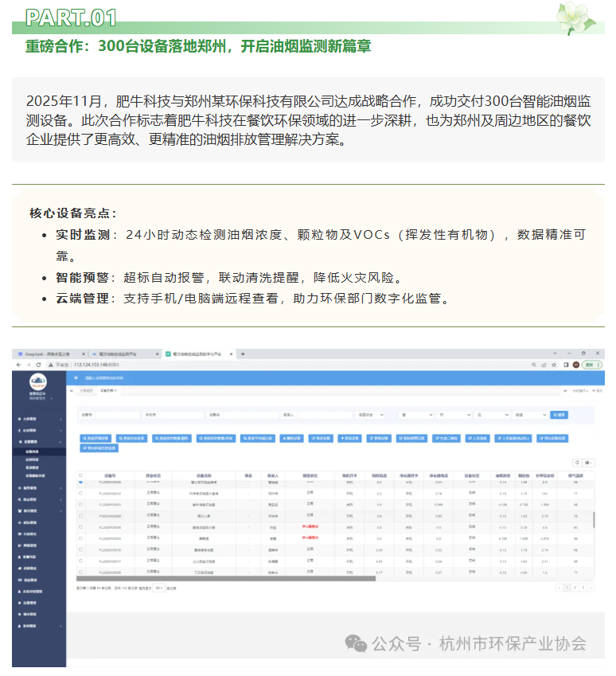
Task: Open the page size dropdown showing 50
Action: 159,588
